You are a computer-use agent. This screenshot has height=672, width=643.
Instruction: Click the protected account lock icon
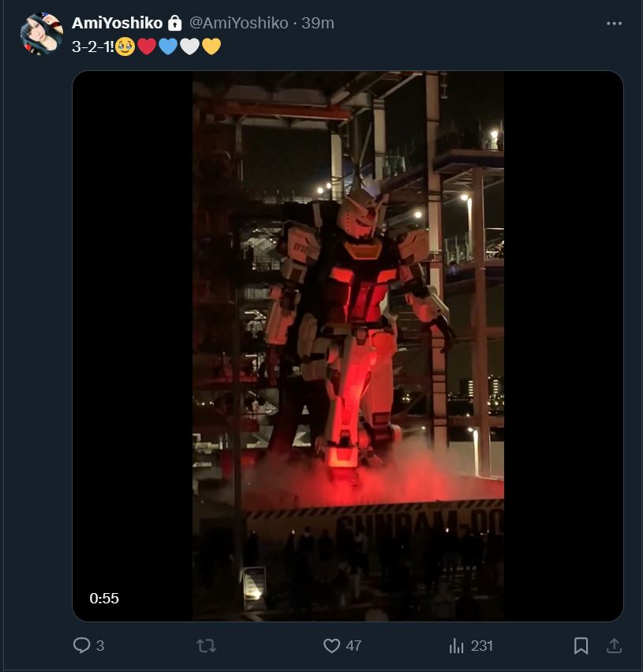point(174,23)
